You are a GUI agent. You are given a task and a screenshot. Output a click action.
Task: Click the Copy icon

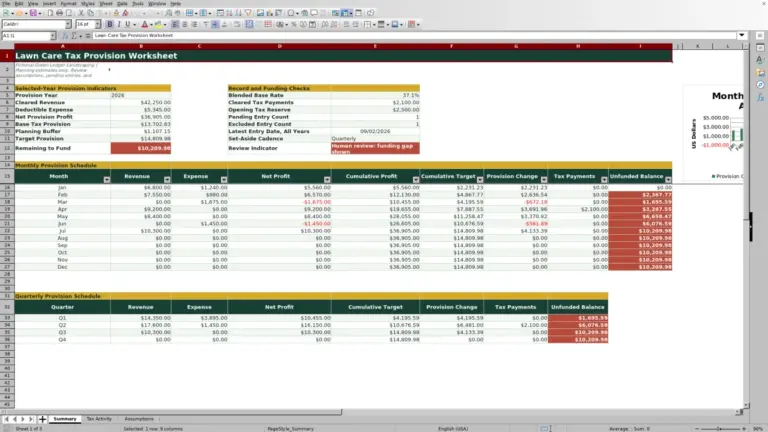(x=91, y=13)
